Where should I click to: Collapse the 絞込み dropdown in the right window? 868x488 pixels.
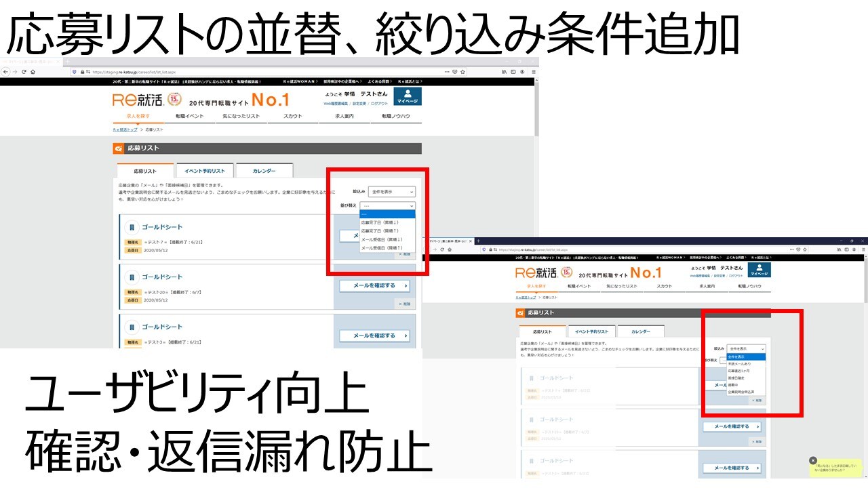click(x=746, y=348)
